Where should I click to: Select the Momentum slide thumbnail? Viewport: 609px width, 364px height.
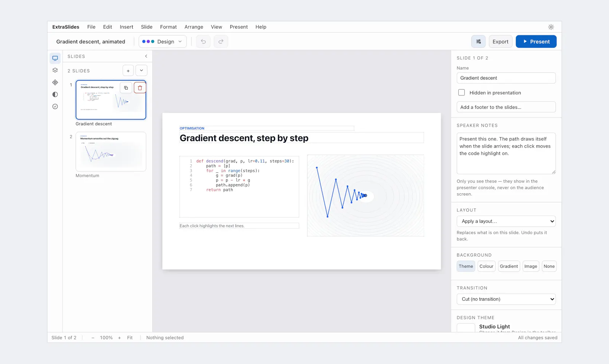[x=111, y=151]
